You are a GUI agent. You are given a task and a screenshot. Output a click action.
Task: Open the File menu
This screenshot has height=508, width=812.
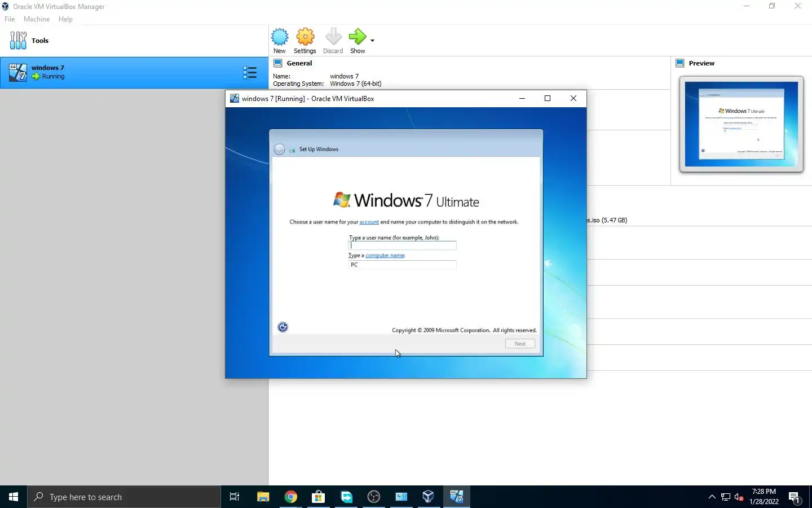[x=10, y=19]
